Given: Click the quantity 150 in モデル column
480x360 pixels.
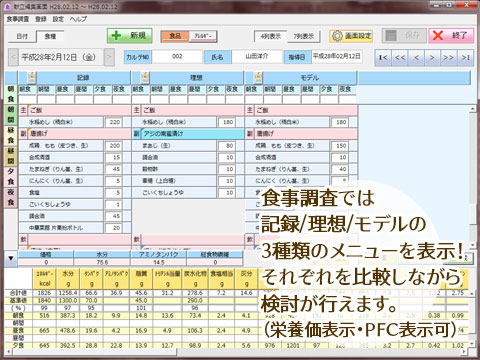Looking at the screenshot, I should pos(340,146).
